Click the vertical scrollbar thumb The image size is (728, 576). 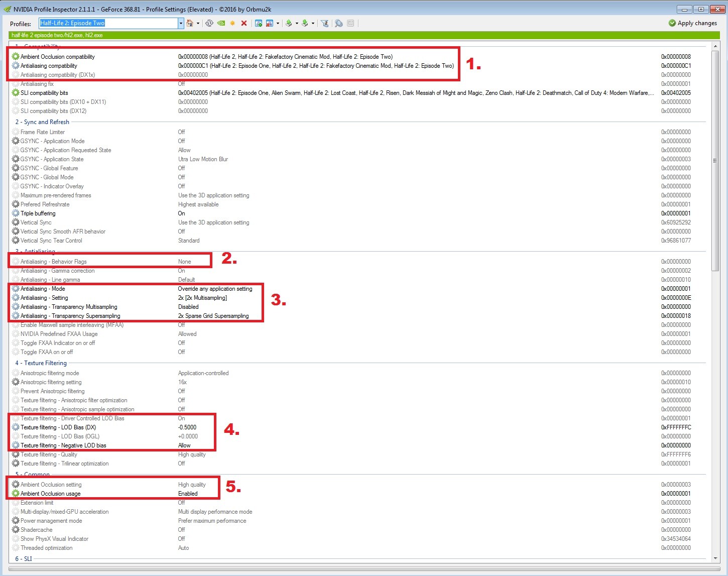coord(715,161)
